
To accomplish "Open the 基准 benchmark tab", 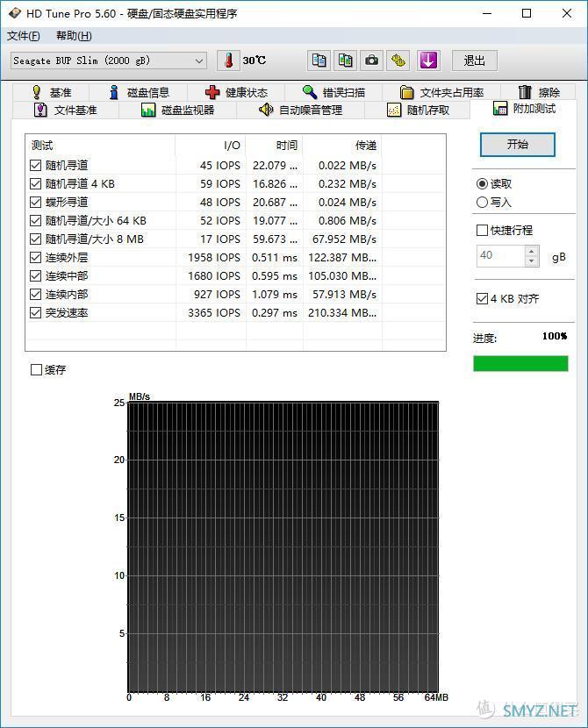I will tap(52, 92).
